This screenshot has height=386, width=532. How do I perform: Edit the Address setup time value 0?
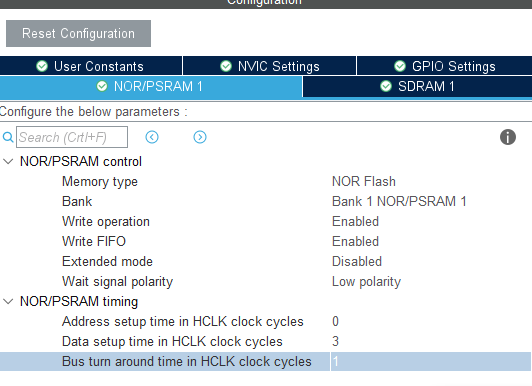point(335,322)
